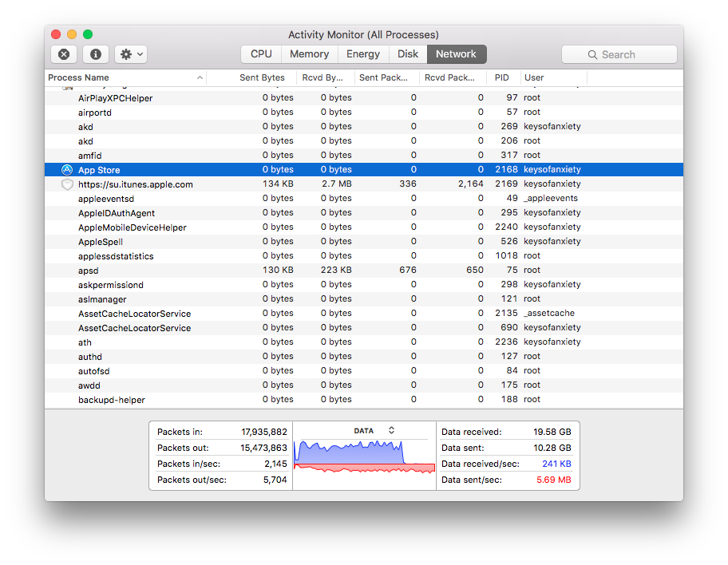Select the appleeventsd process row

(x=364, y=199)
